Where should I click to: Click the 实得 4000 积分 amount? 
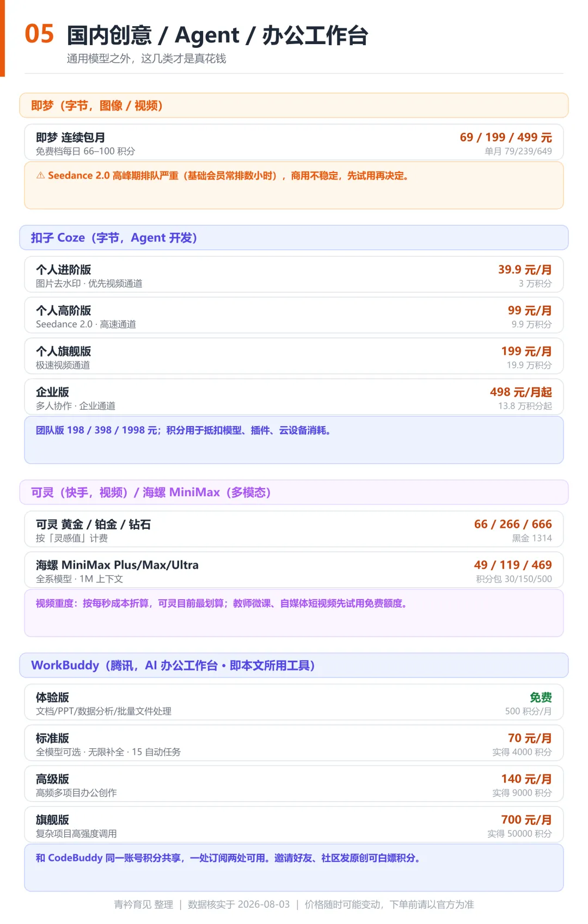(x=522, y=752)
